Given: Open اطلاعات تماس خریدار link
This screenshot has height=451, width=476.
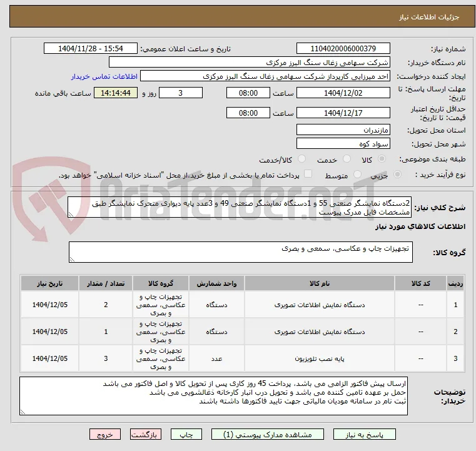Looking at the screenshot, I should [104, 76].
